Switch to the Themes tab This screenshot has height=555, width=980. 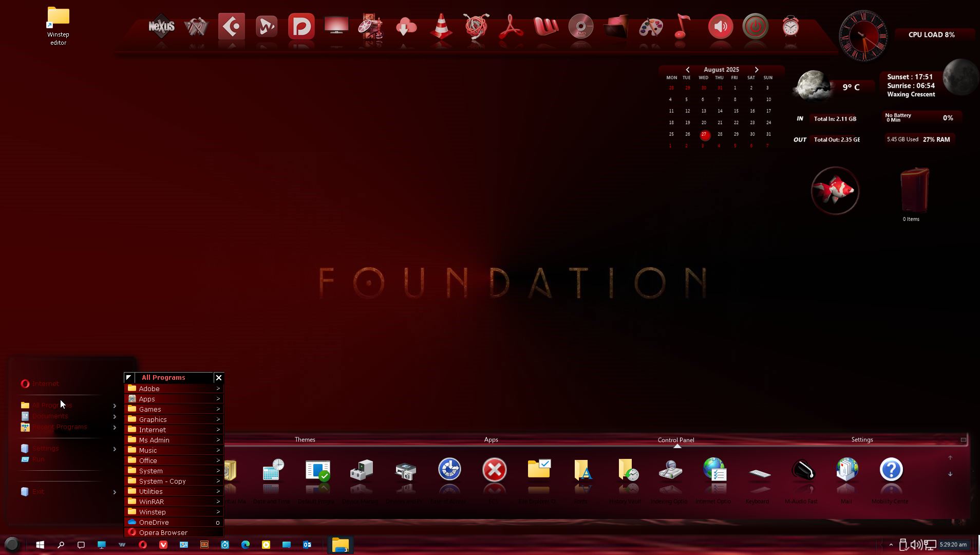tap(305, 439)
